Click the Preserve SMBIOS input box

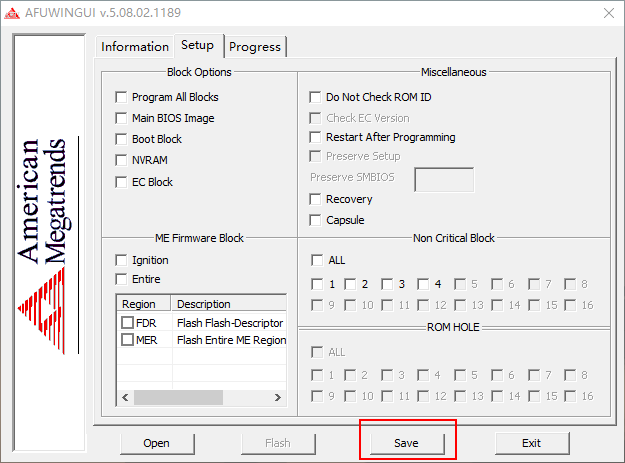(x=444, y=180)
